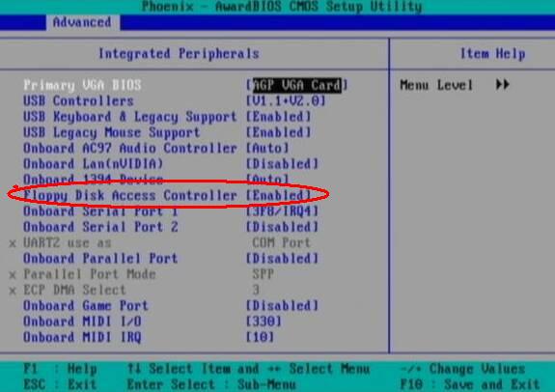Select Onboard AC97 Audio Controller label
Screen dimensions: 555x392
tap(130, 148)
